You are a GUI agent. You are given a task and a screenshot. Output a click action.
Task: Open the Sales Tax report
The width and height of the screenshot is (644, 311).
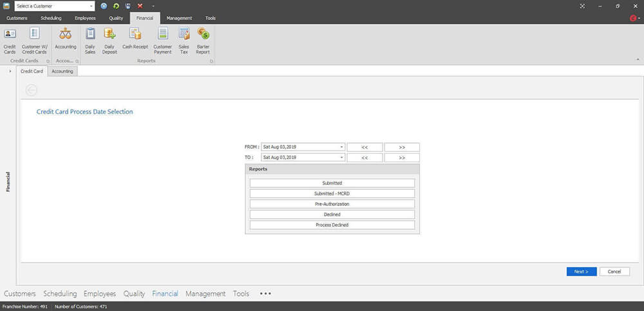pyautogui.click(x=184, y=39)
